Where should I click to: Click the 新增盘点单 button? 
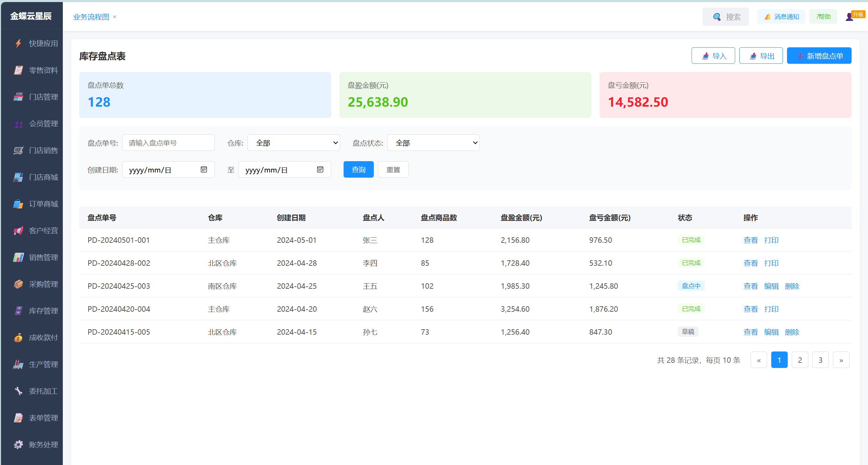tap(819, 56)
